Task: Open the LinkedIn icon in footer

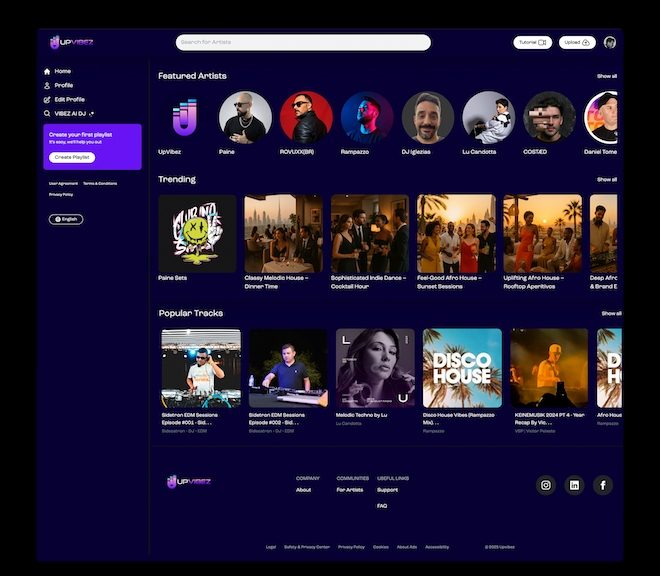Action: click(x=575, y=485)
